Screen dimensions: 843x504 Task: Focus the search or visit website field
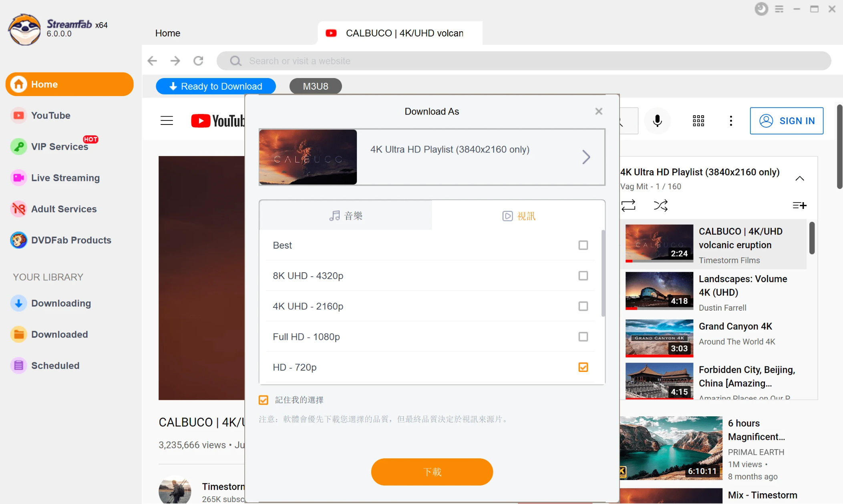(524, 61)
